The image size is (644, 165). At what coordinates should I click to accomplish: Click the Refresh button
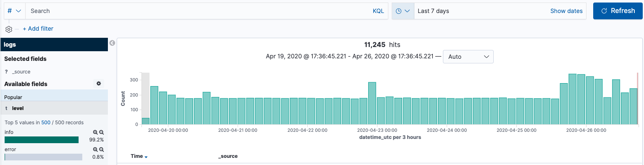(618, 11)
